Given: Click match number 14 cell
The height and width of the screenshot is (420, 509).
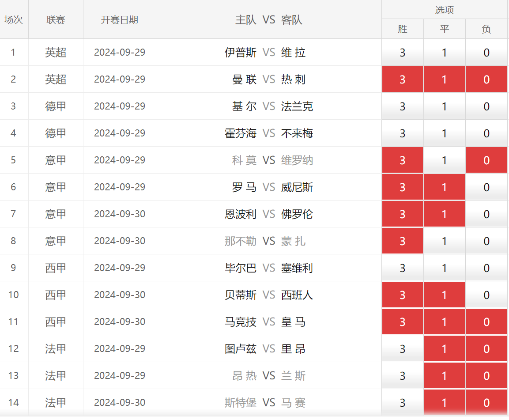Looking at the screenshot, I should 13,403.
